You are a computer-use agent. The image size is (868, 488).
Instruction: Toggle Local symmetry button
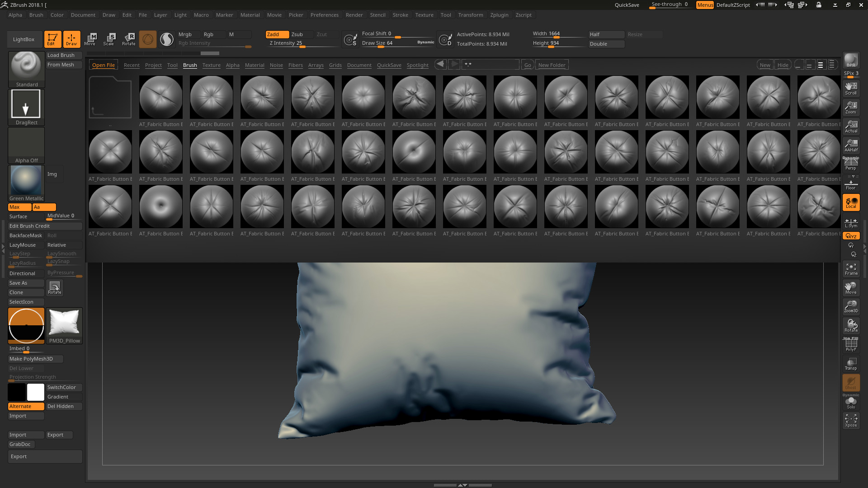pos(851,202)
